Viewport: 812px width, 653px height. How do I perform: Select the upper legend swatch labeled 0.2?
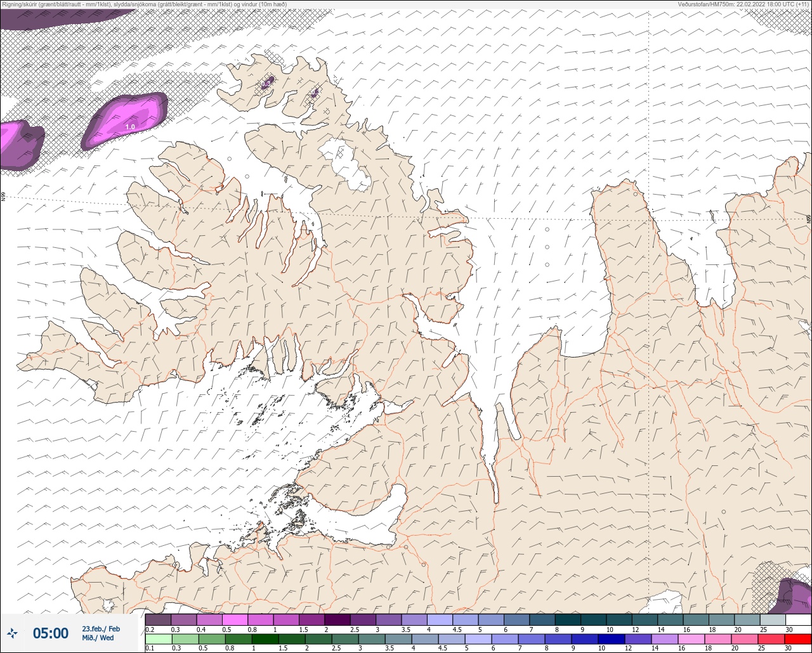tap(158, 619)
